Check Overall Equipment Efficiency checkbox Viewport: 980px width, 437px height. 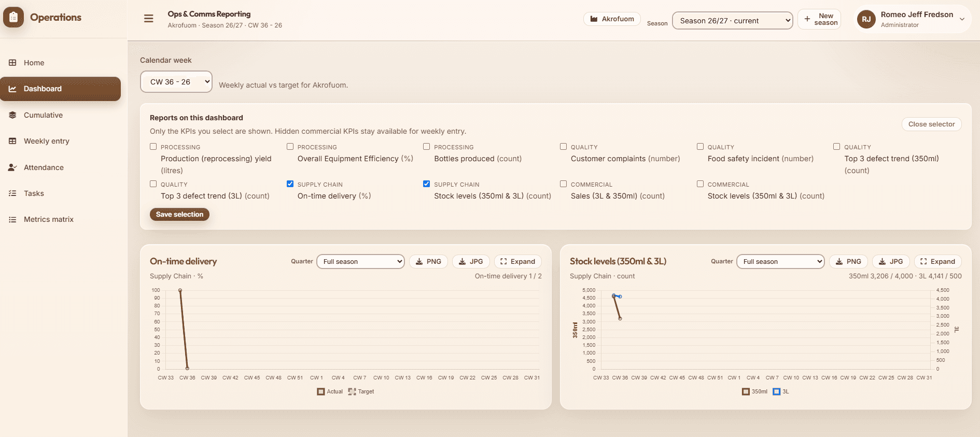pyautogui.click(x=290, y=147)
